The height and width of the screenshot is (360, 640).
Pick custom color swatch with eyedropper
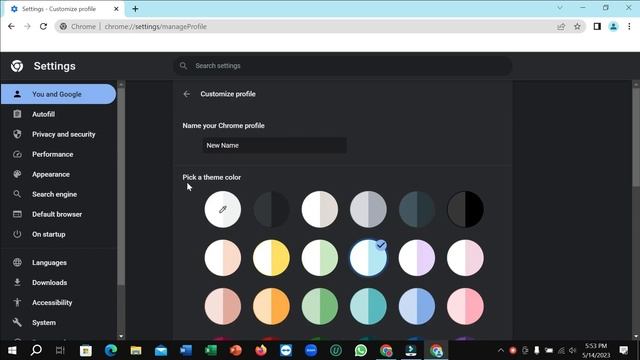tap(222, 209)
